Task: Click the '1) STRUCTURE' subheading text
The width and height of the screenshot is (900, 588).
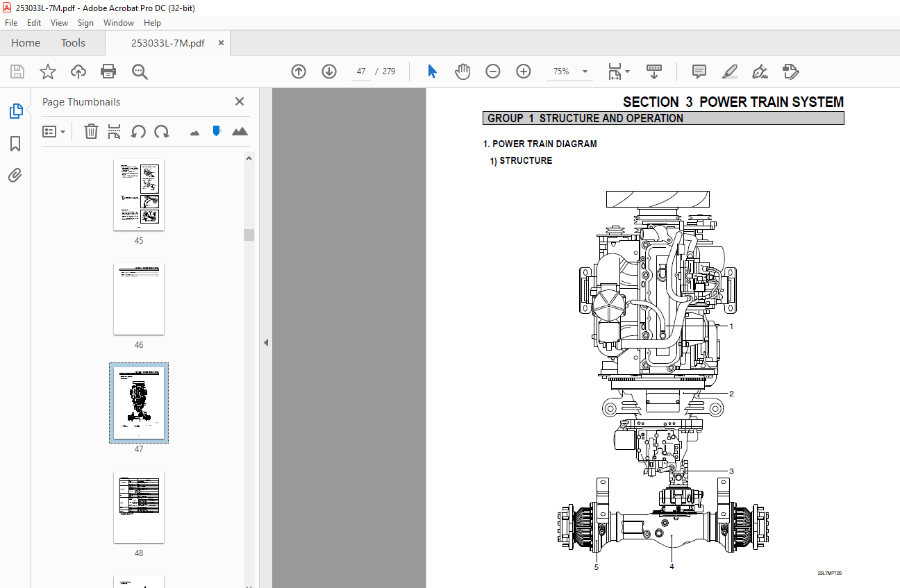Action: point(522,160)
